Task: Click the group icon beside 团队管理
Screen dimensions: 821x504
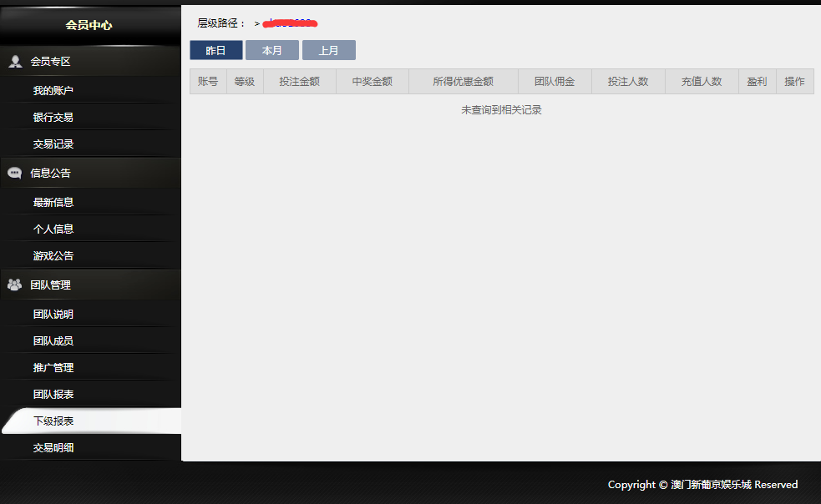Action: coord(14,285)
